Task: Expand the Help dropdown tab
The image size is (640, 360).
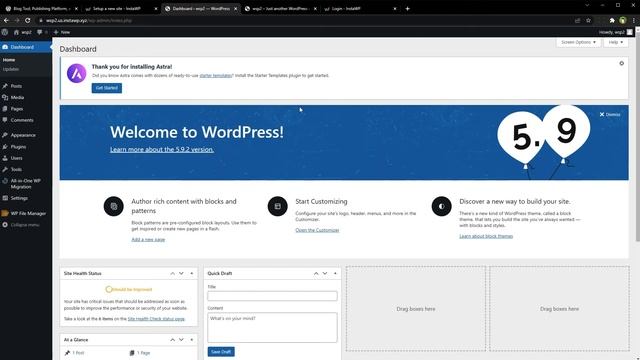Action: click(x=616, y=42)
